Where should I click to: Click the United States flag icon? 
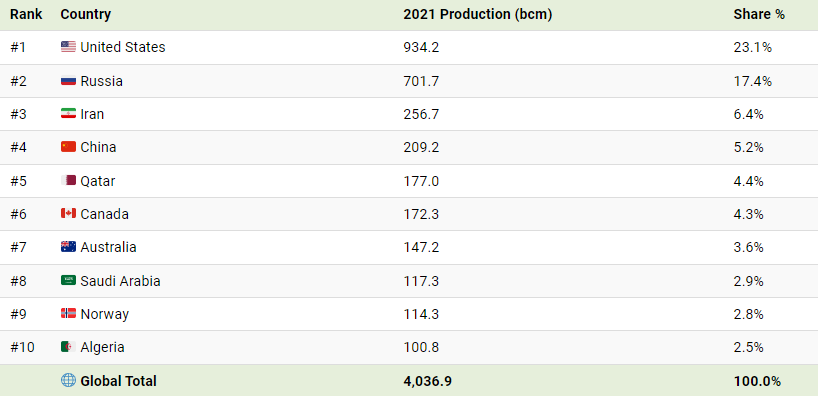coord(68,47)
